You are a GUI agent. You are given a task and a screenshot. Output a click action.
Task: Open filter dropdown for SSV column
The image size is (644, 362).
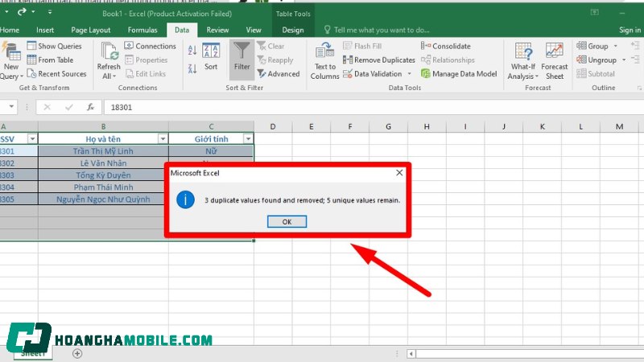32,139
